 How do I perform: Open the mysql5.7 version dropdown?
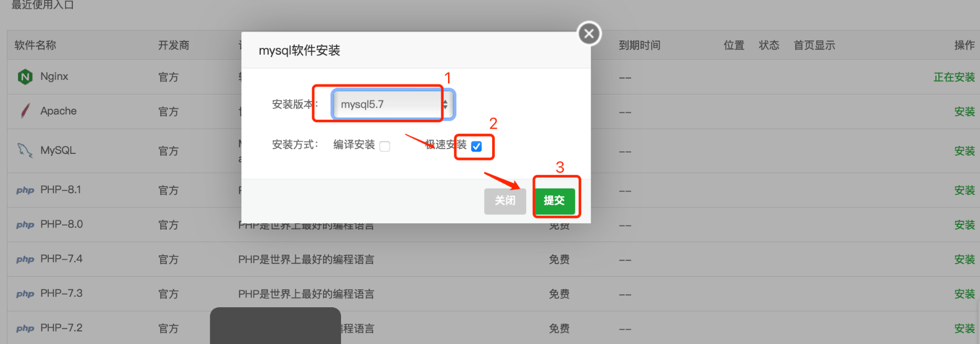tap(393, 105)
